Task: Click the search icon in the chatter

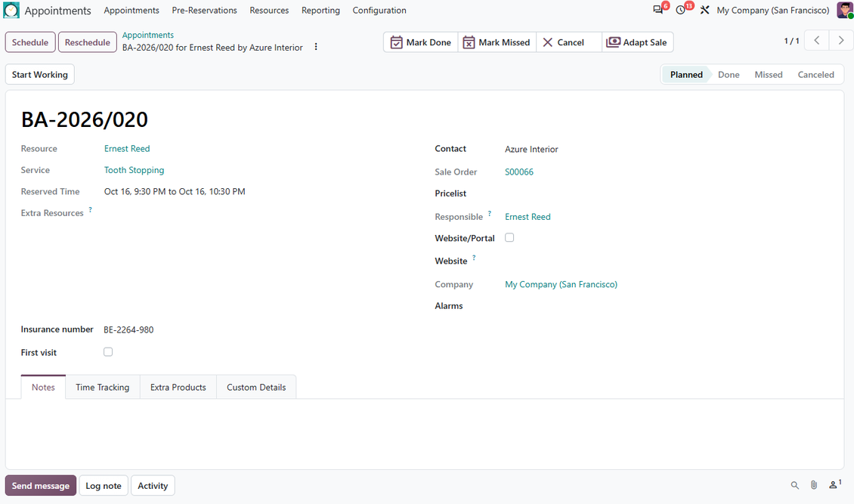Action: (795, 485)
